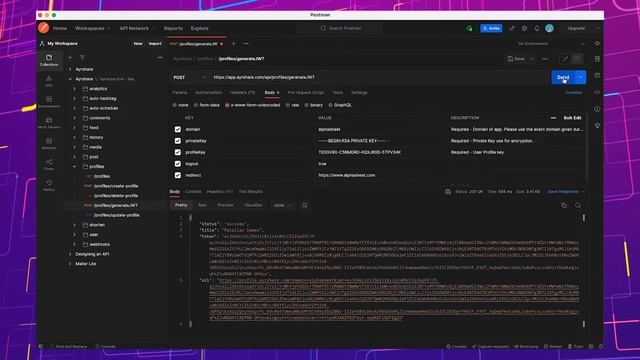The height and width of the screenshot is (360, 640).
Task: Open the Send button dropdown arrow
Action: point(580,77)
